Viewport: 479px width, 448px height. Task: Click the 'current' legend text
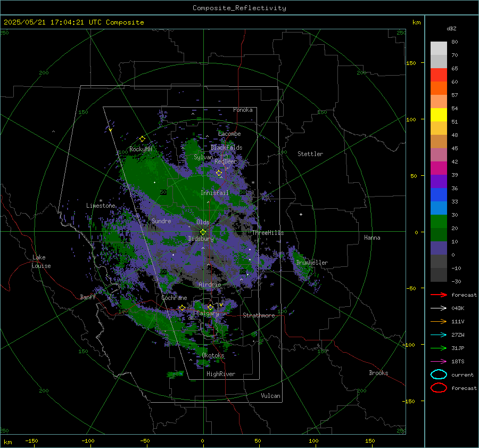point(462,375)
